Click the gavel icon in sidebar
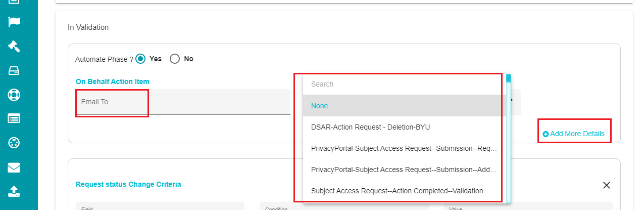644x210 pixels. click(14, 46)
